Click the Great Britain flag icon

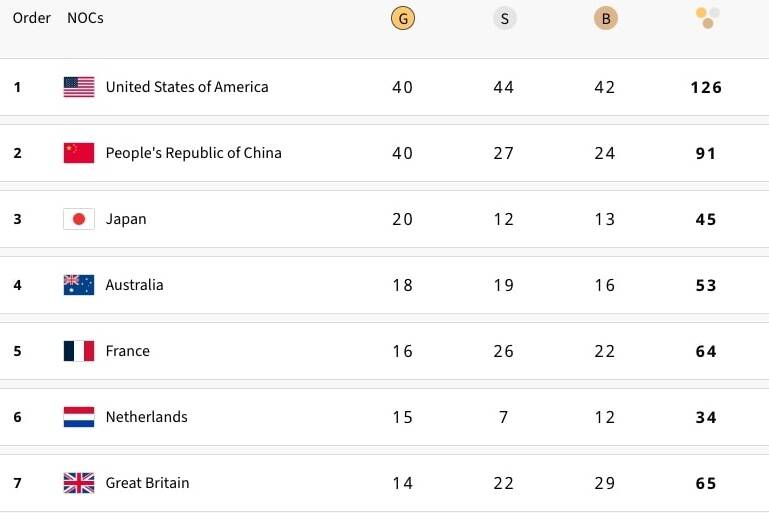pos(78,483)
